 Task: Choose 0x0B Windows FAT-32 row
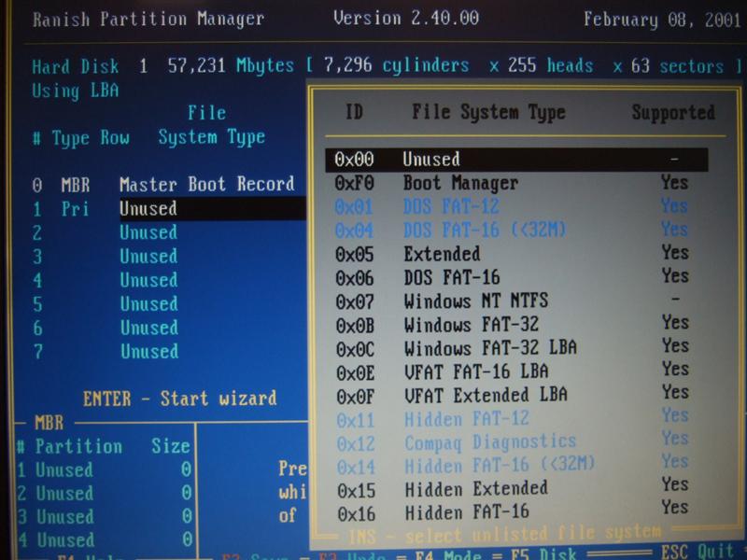click(512, 324)
